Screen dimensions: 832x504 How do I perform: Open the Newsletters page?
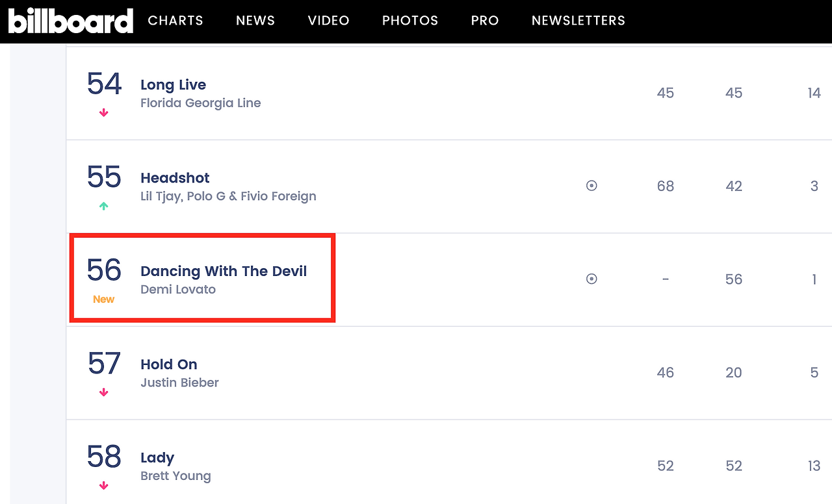pyautogui.click(x=578, y=21)
